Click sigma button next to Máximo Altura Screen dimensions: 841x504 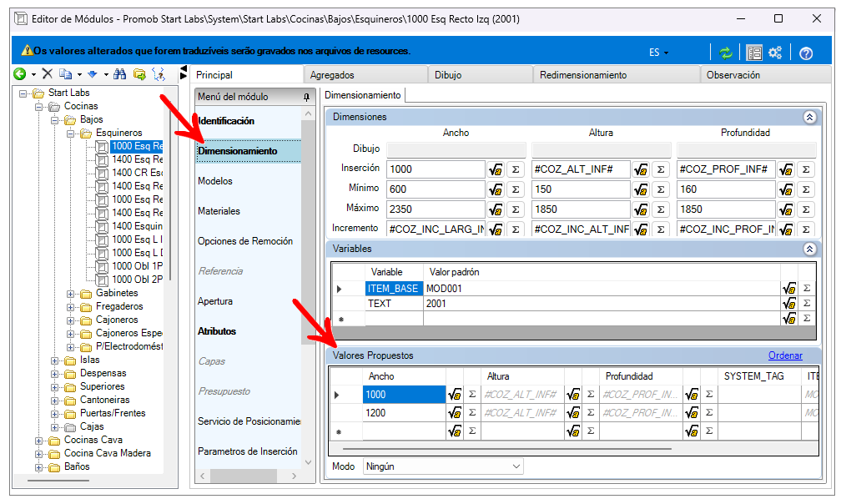click(659, 209)
